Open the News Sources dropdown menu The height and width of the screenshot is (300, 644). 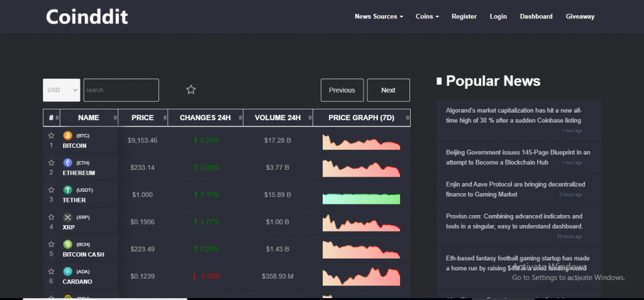[x=379, y=16]
